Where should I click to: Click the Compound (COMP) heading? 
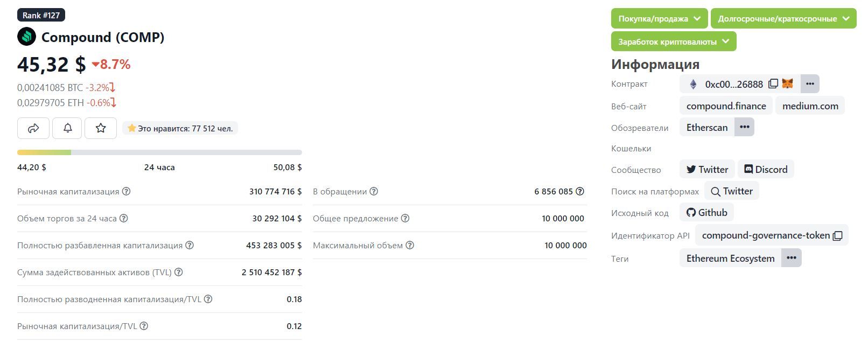(x=103, y=37)
